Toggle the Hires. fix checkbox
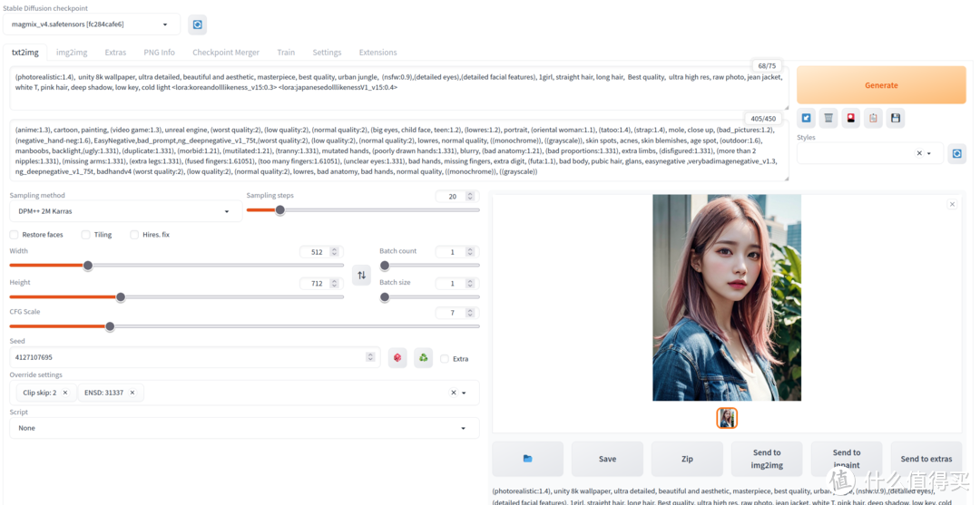Image resolution: width=980 pixels, height=505 pixels. (x=135, y=235)
